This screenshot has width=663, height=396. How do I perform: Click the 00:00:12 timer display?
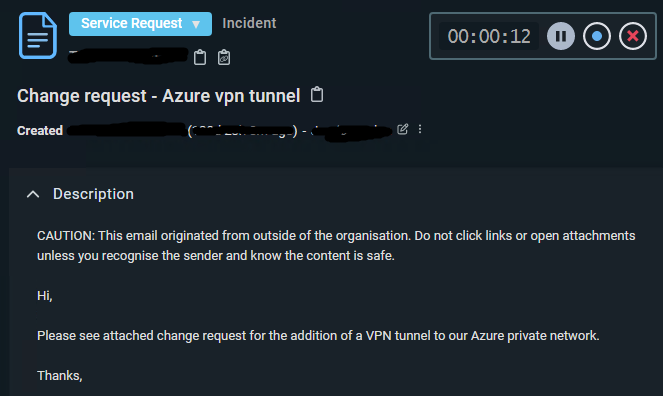pyautogui.click(x=489, y=36)
